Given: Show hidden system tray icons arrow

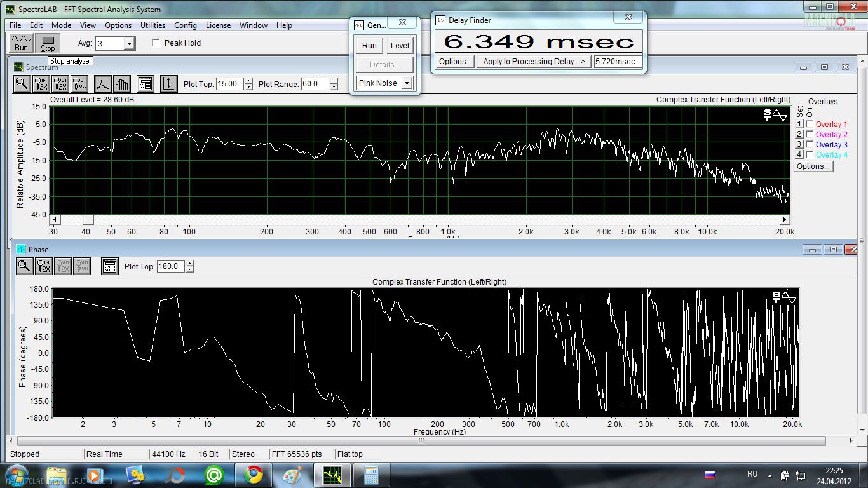Looking at the screenshot, I should (769, 475).
